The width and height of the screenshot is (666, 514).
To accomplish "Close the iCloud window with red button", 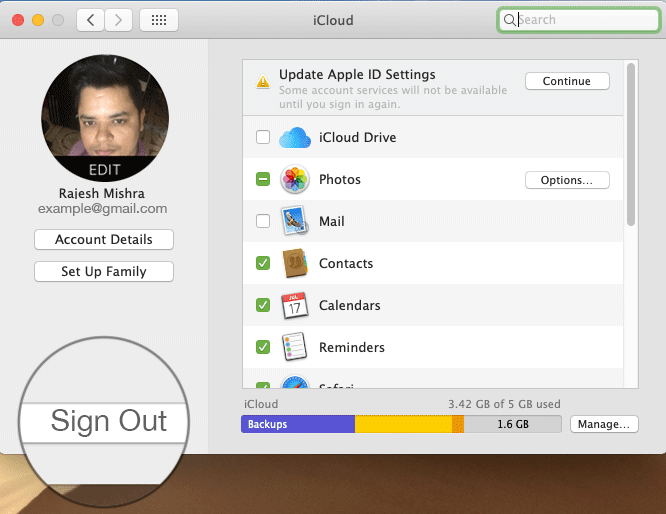I will click(18, 20).
